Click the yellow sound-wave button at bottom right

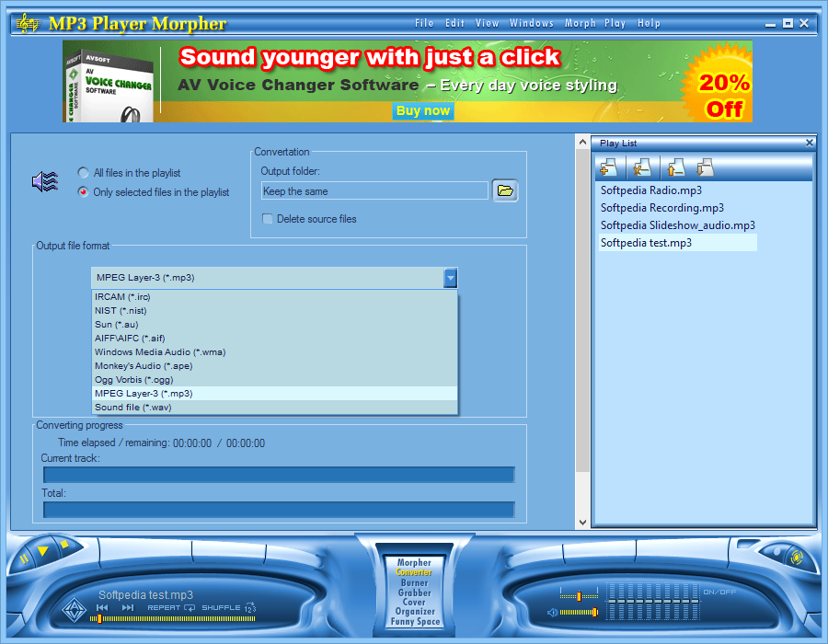click(796, 557)
